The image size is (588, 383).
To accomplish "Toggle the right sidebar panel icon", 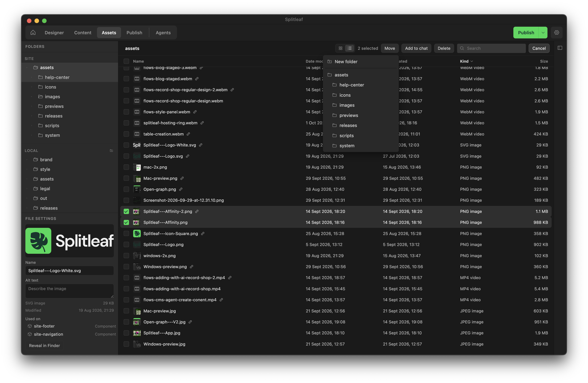I will click(x=560, y=48).
